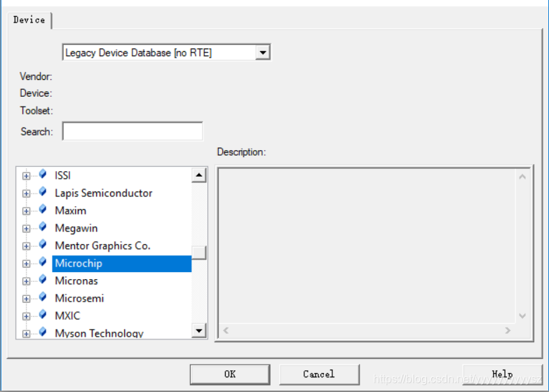The width and height of the screenshot is (549, 392).
Task: Click Description pane scroll left arrow
Action: pyautogui.click(x=226, y=330)
